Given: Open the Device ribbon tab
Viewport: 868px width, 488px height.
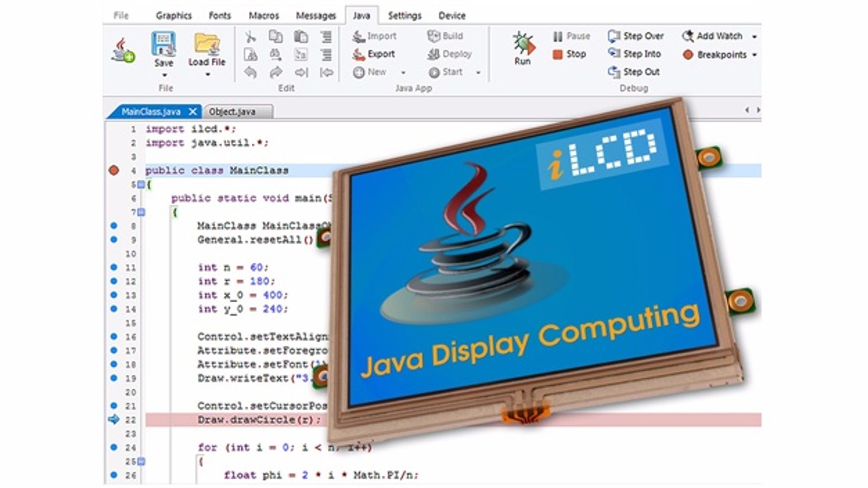Looking at the screenshot, I should point(452,16).
